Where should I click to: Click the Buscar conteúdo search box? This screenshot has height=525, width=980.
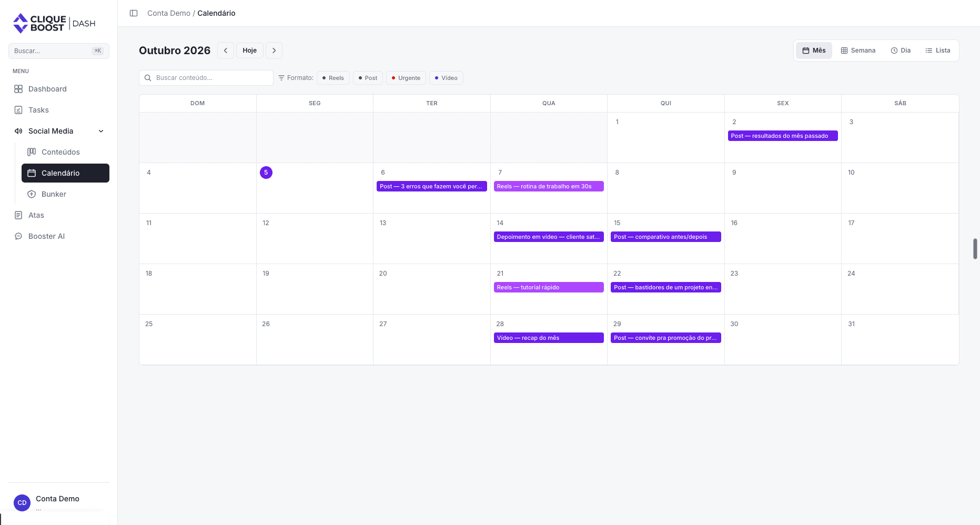206,78
